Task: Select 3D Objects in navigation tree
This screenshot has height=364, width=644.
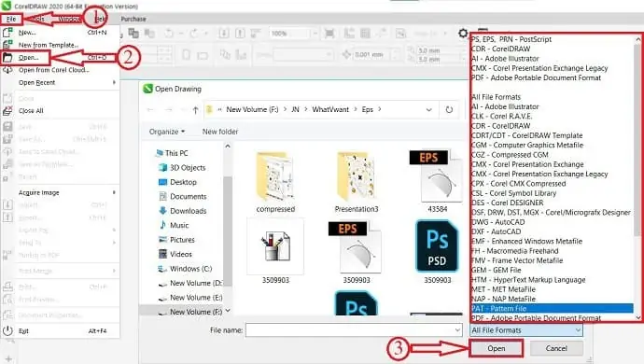Action: [182, 168]
